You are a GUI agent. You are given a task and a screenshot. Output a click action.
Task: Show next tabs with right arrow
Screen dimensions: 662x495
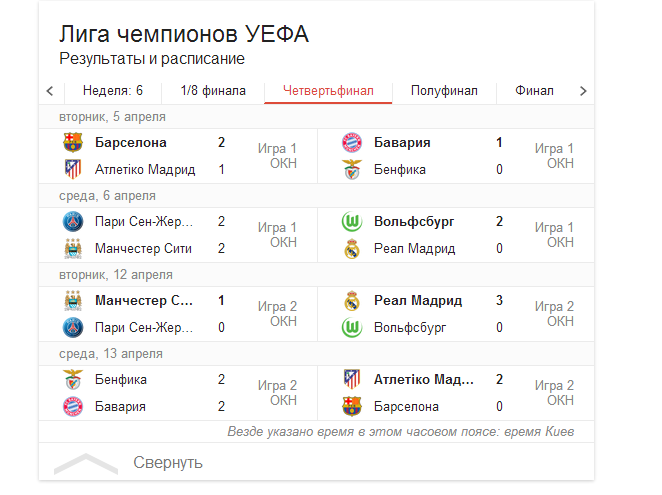[583, 91]
